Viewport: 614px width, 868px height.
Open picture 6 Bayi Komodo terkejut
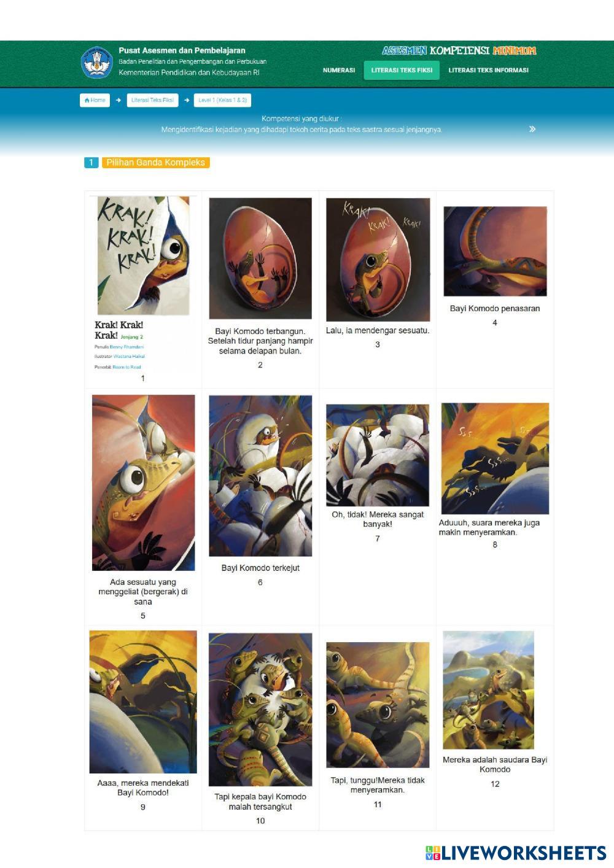pyautogui.click(x=260, y=476)
